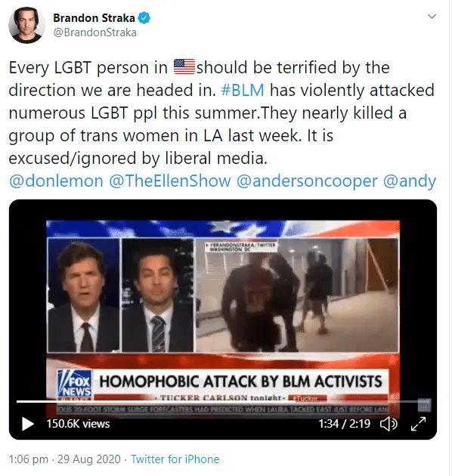This screenshot has height=476, width=452.
Task: Expand the video to fullscreen
Action: [418, 424]
